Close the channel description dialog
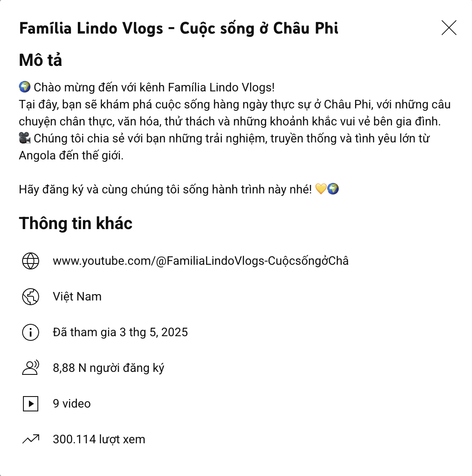 pos(449,28)
